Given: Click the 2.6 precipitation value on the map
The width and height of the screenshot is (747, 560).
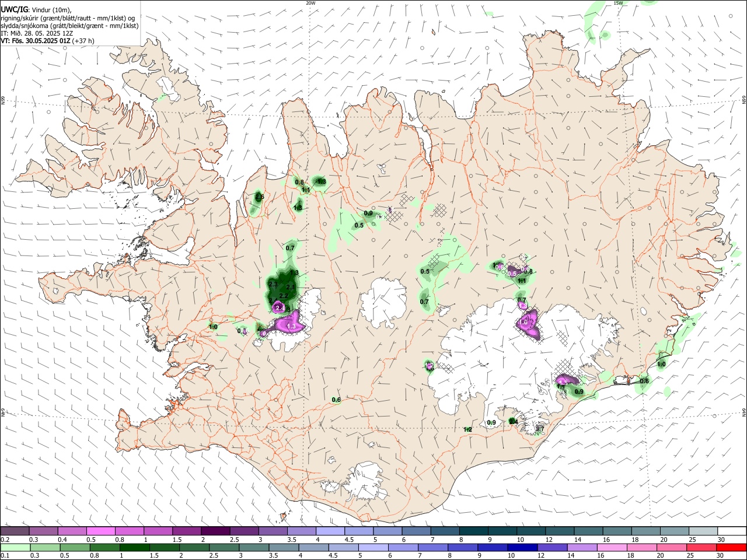Looking at the screenshot, I should (260, 197).
